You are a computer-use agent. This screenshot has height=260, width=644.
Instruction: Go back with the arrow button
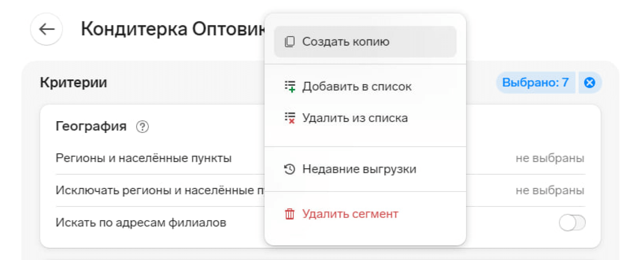[46, 29]
